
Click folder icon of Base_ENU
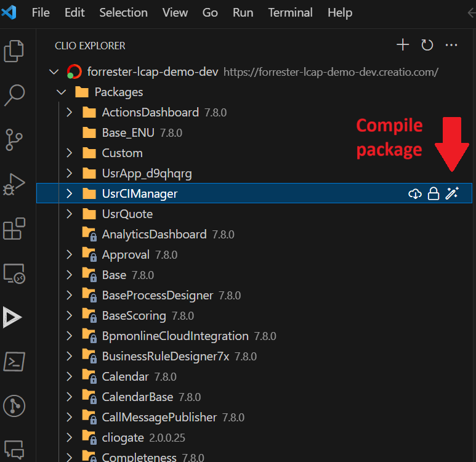(89, 132)
